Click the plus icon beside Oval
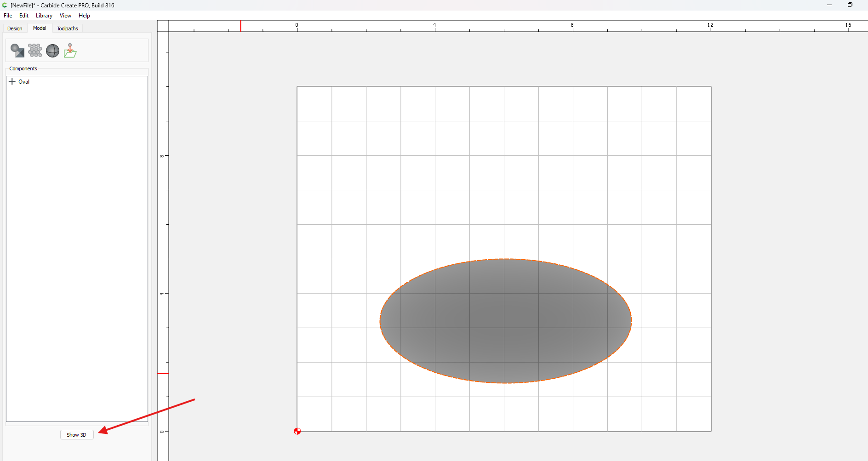Viewport: 868px width, 461px height. coord(12,81)
